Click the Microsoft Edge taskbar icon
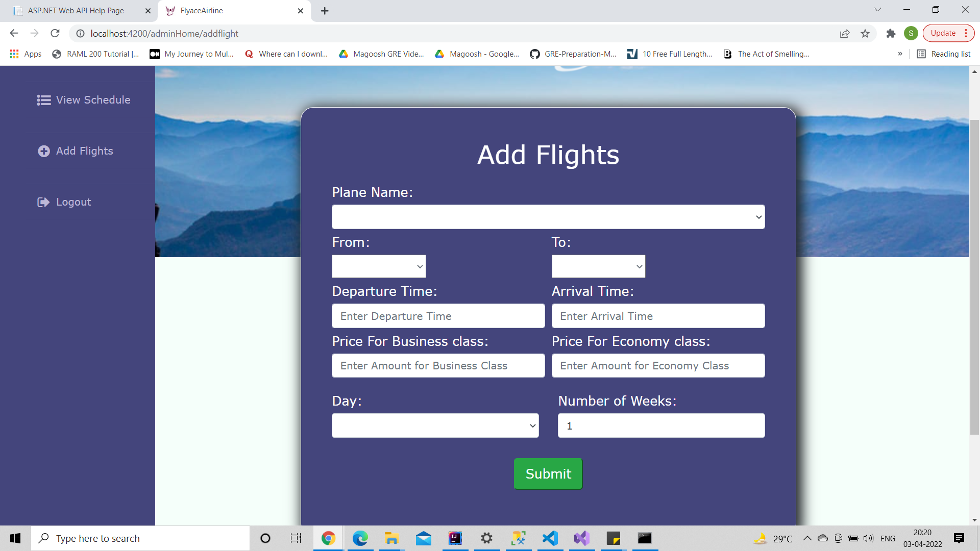980x551 pixels. pos(360,538)
